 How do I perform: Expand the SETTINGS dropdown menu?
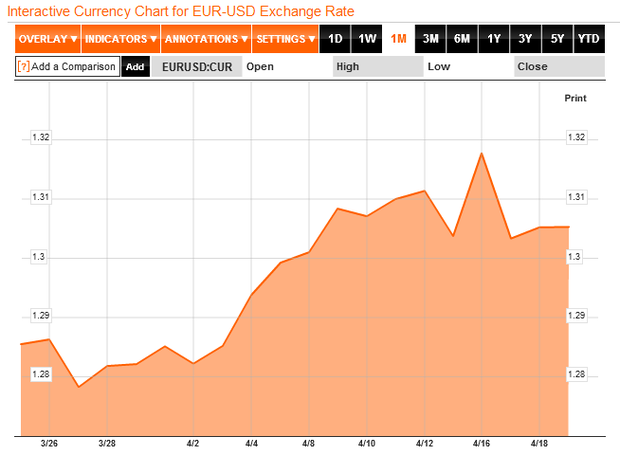(x=285, y=39)
